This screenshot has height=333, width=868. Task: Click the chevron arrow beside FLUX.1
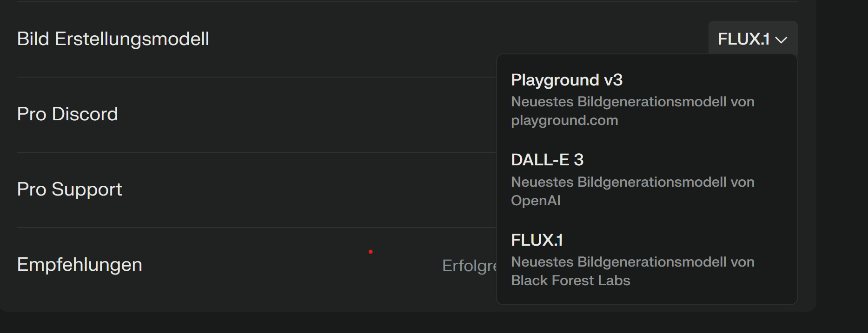point(782,40)
